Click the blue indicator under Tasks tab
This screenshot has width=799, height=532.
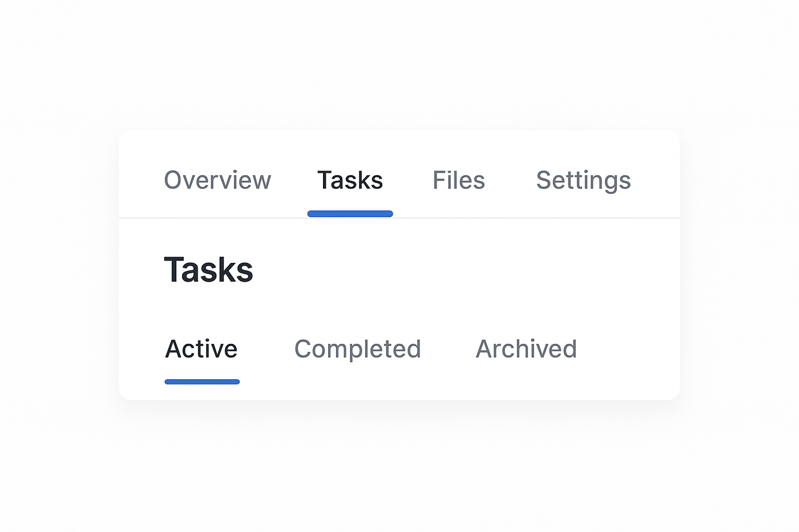350,214
